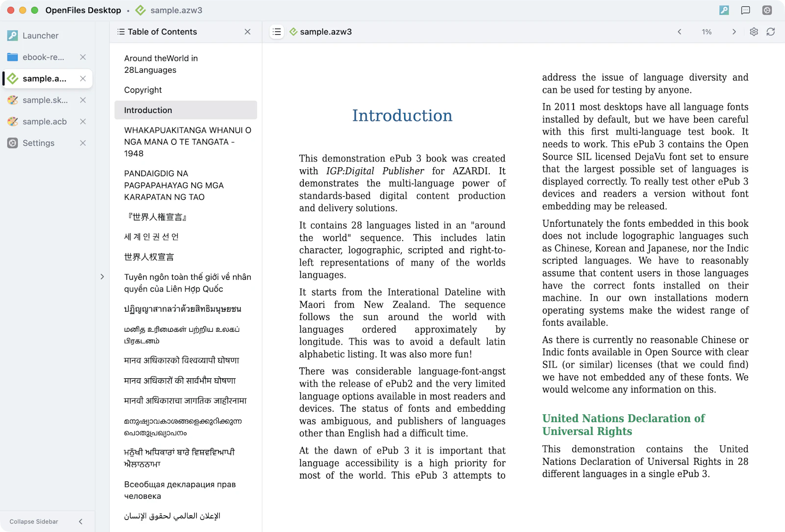This screenshot has height=532, width=785.
Task: Click the blue folder icon for ebook-re...
Action: [13, 57]
